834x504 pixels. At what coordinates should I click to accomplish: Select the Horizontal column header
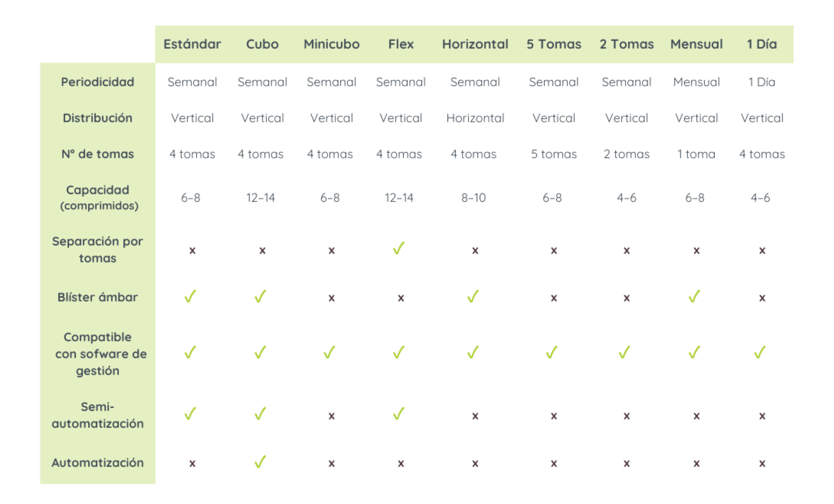pos(475,44)
